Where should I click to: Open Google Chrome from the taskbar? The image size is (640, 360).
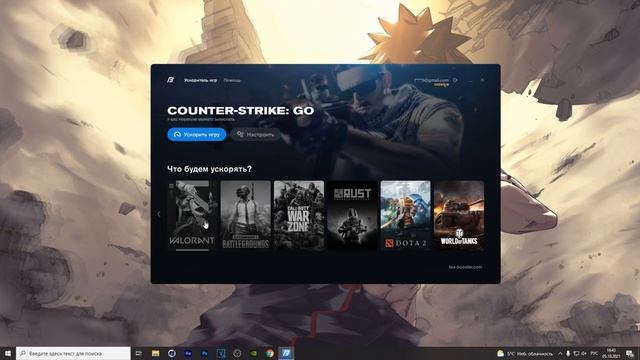click(270, 353)
